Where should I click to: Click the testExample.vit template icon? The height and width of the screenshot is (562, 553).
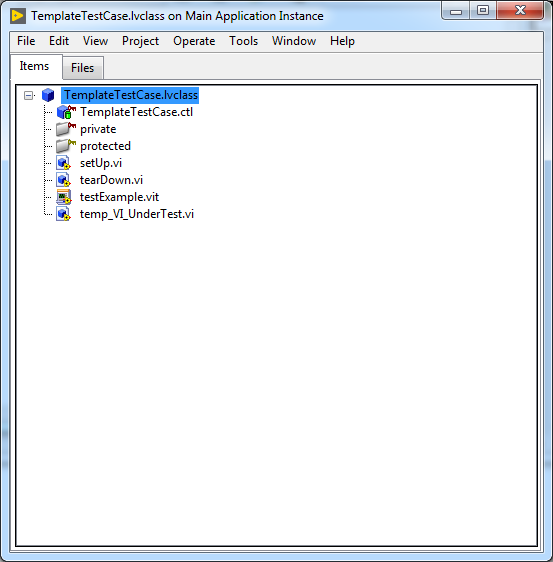click(x=64, y=197)
